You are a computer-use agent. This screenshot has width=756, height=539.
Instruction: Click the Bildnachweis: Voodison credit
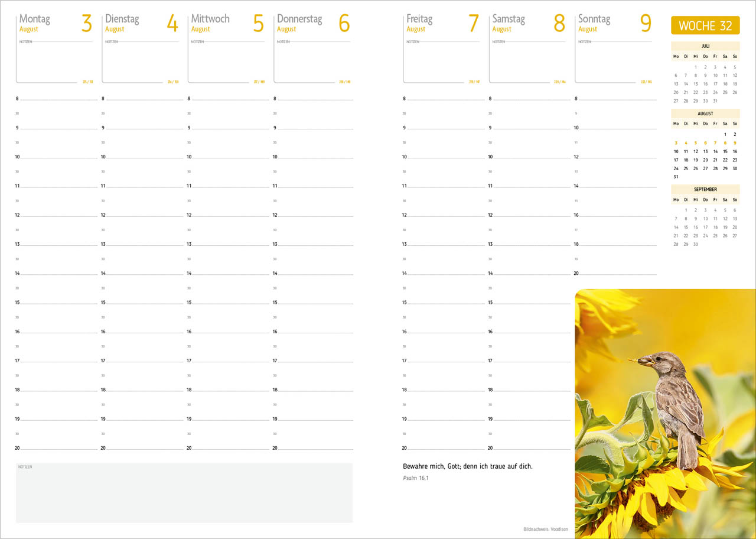(x=545, y=529)
